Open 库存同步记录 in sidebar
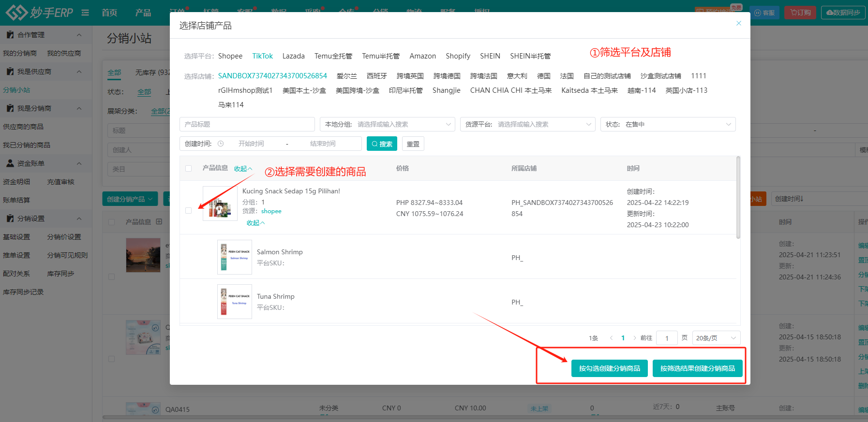This screenshot has width=868, height=422. pyautogui.click(x=23, y=292)
